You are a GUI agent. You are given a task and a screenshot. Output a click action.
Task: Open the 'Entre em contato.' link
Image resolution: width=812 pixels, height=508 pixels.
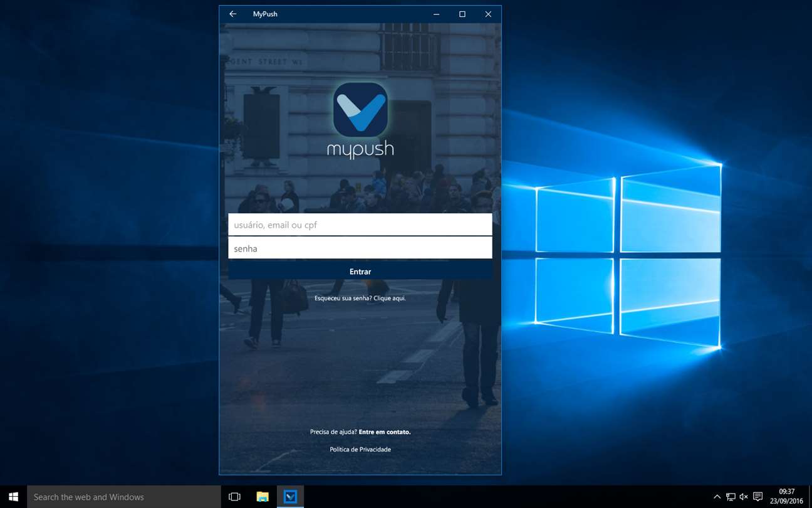(x=385, y=432)
